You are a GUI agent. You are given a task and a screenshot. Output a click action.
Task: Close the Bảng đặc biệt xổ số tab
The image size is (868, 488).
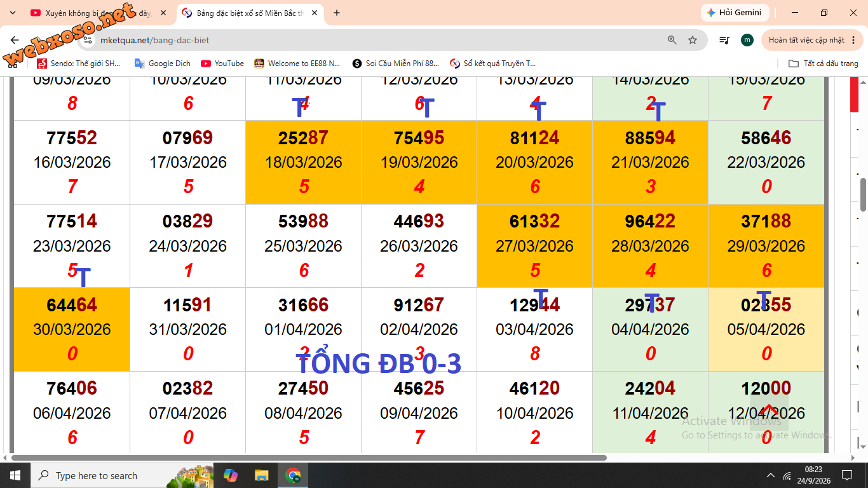314,13
